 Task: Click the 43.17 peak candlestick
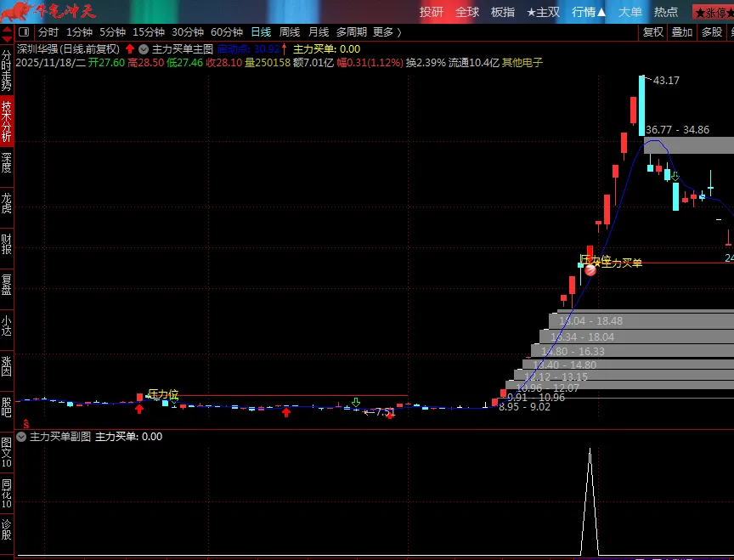[x=641, y=102]
